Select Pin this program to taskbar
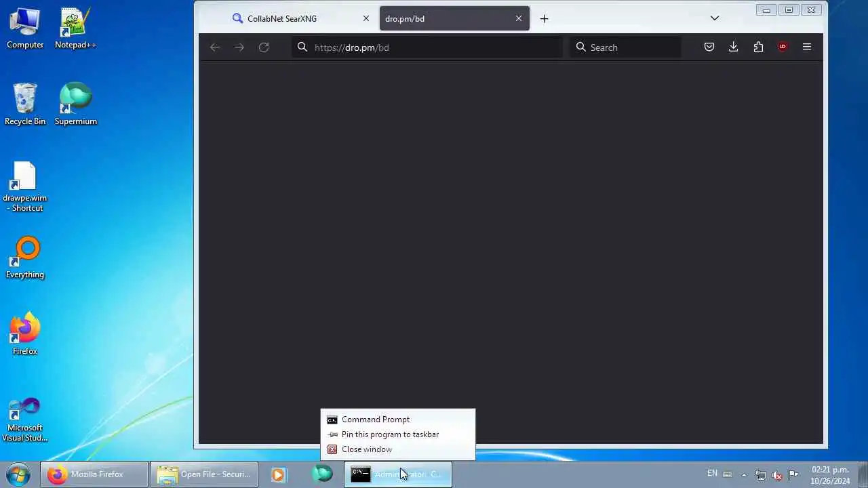This screenshot has height=488, width=868. click(398, 434)
